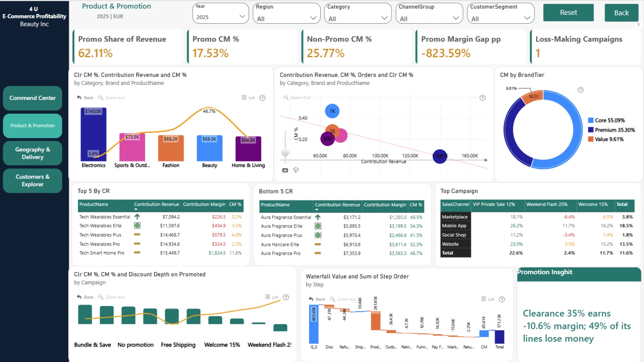Select the Home & Living bar

(x=248, y=149)
